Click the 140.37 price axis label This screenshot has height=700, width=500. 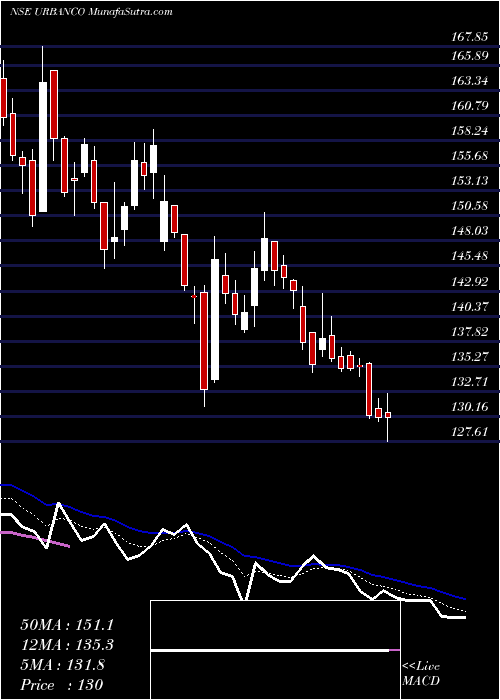[469, 307]
